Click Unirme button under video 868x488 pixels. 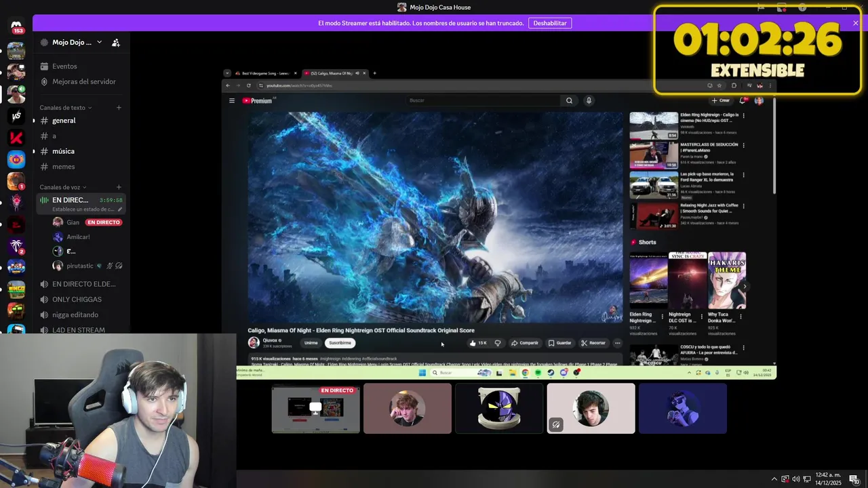[311, 343]
